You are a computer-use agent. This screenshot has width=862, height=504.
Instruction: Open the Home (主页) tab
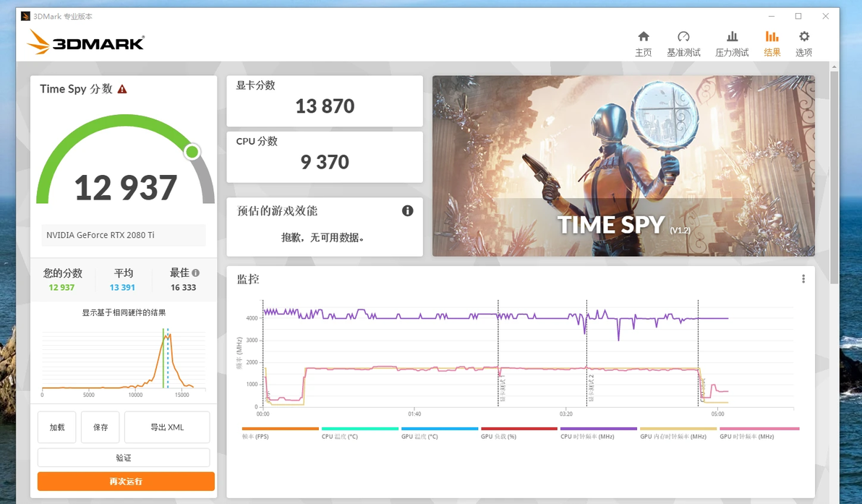(x=643, y=44)
